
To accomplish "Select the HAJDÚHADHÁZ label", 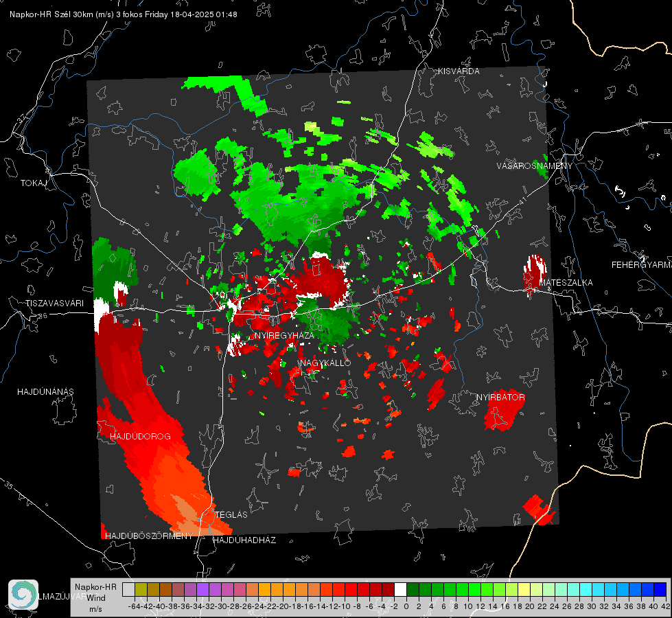I will point(244,540).
